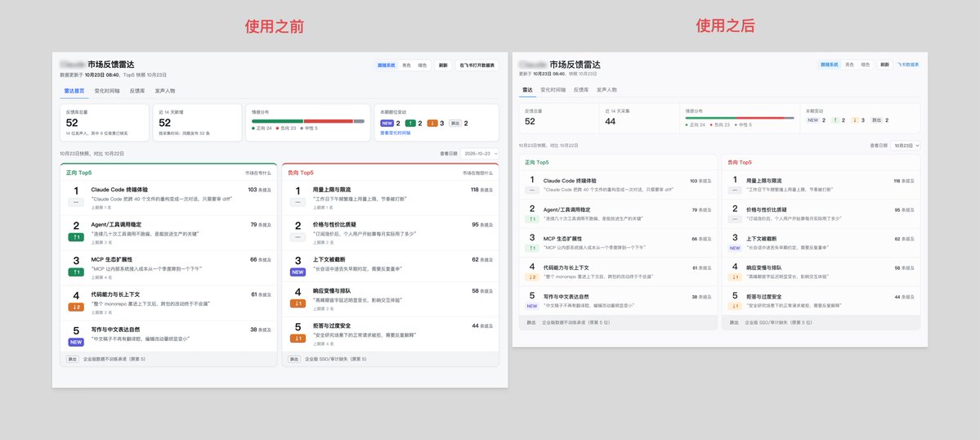
Task: Click 飞书数据表 link in 使用之后 panel
Action: point(908,65)
